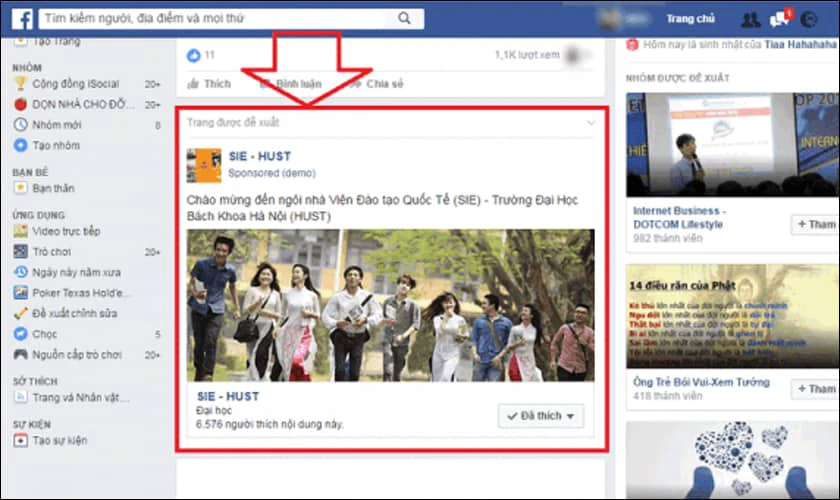Click the blue like reaction icon
The height and width of the screenshot is (500, 840).
click(193, 55)
